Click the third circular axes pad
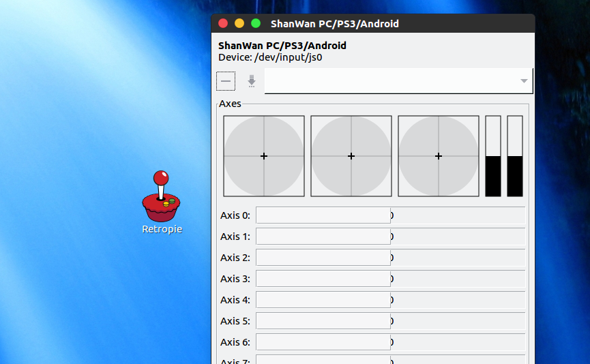 point(439,156)
